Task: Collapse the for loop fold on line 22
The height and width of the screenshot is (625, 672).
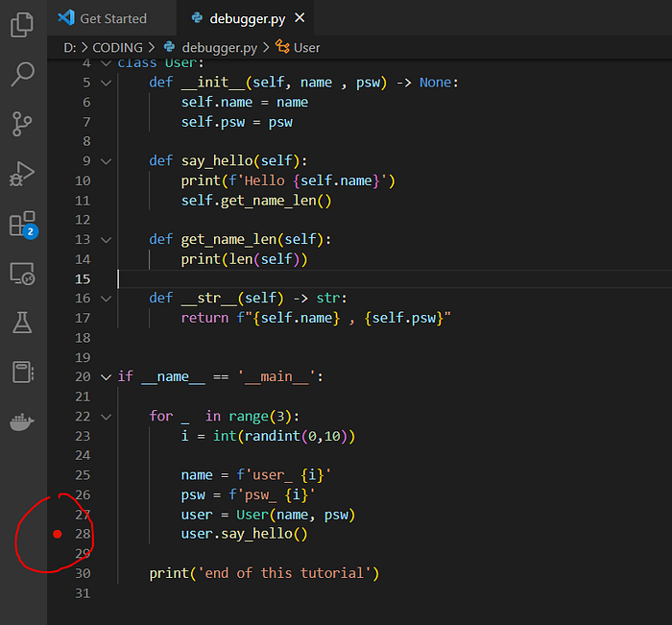Action: click(106, 417)
